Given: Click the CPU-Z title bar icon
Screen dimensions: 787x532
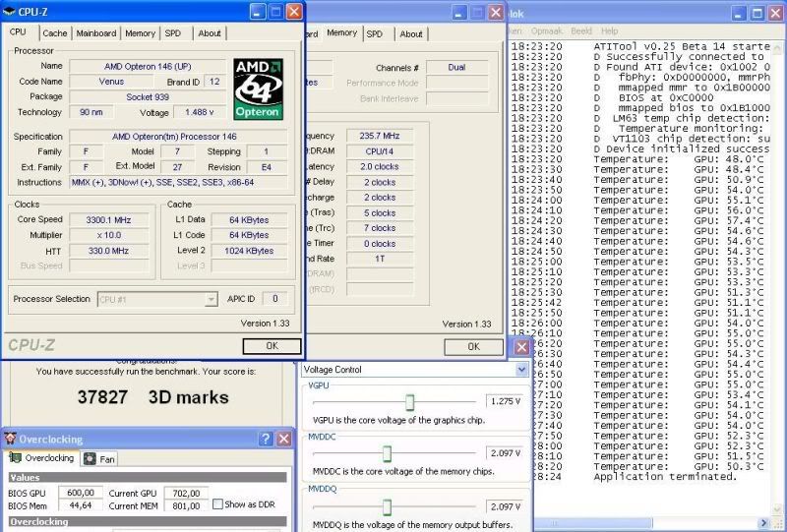Looking at the screenshot, I should click(x=10, y=12).
